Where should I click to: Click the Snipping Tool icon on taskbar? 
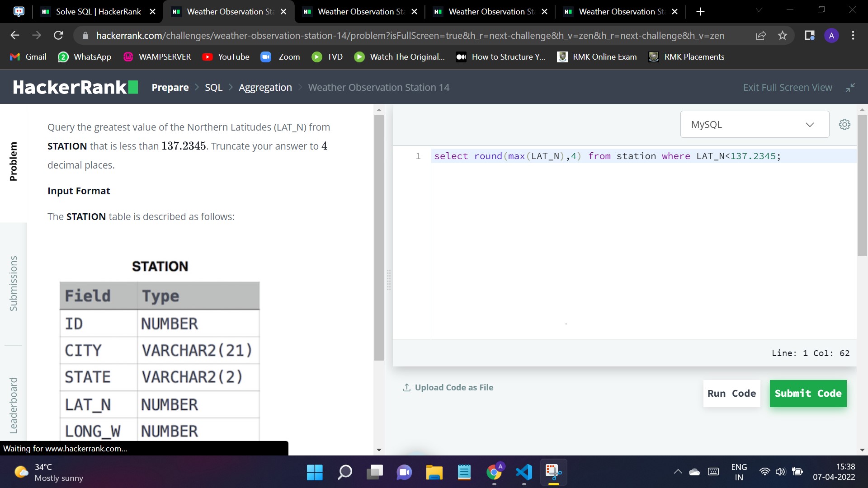point(553,472)
